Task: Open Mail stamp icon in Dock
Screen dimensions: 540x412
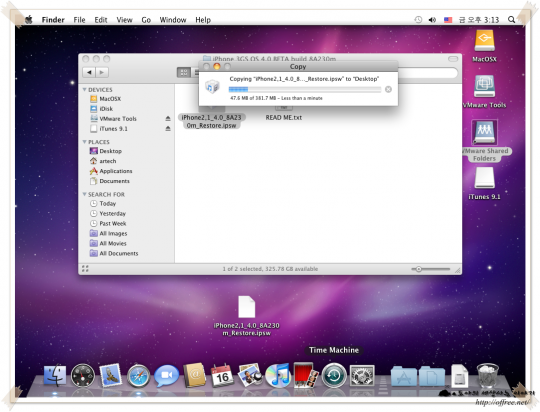Action: (x=110, y=375)
